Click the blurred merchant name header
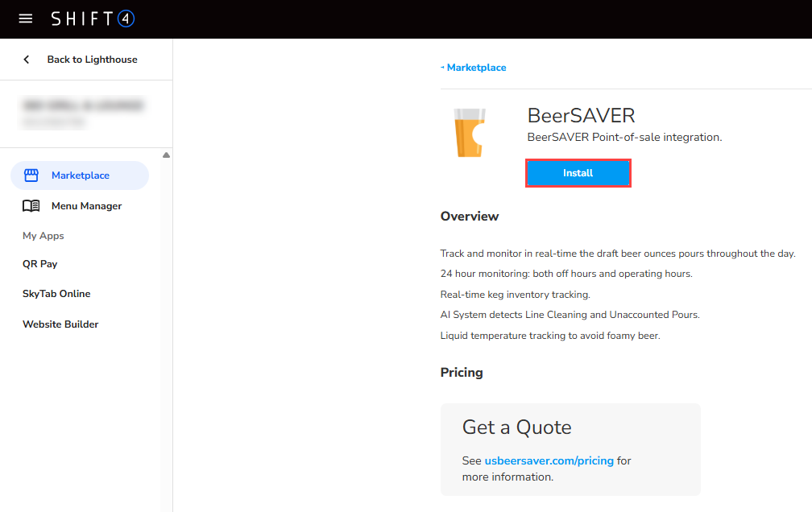The width and height of the screenshot is (812, 512). 83,105
